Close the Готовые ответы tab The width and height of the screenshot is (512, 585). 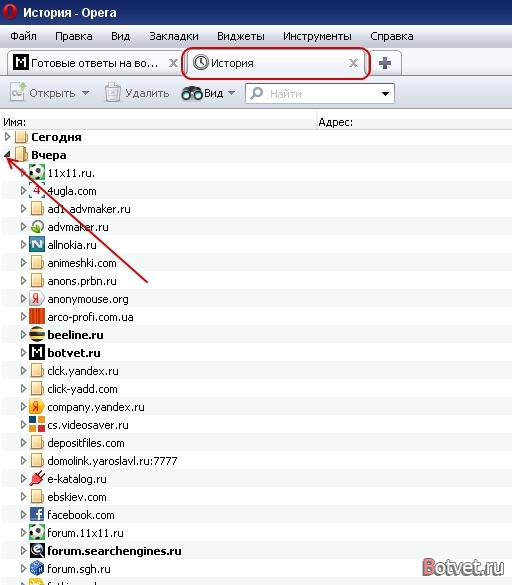(x=173, y=63)
